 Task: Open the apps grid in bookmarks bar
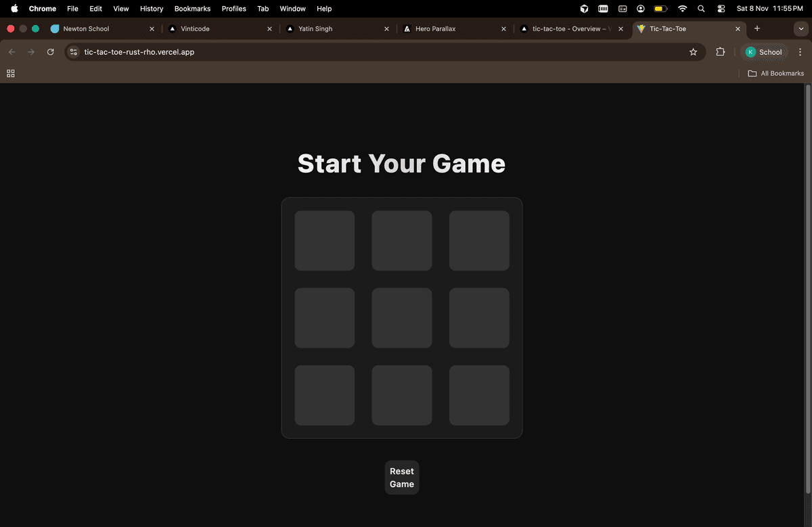[x=10, y=73]
